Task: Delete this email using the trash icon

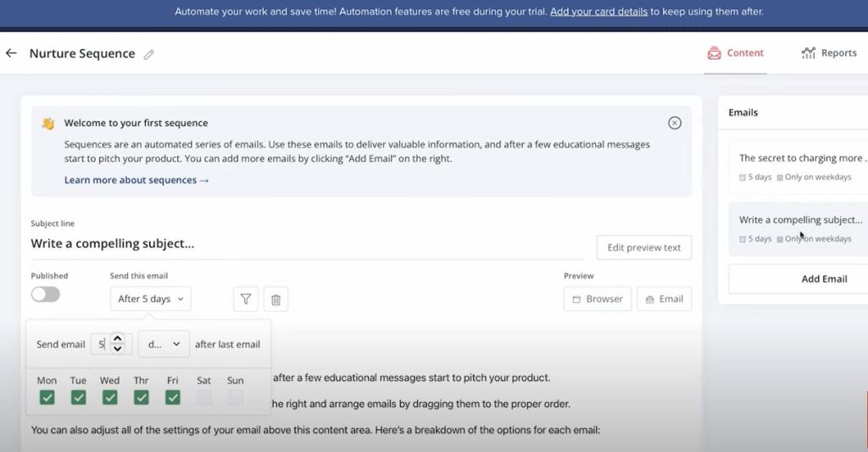Action: 275,299
